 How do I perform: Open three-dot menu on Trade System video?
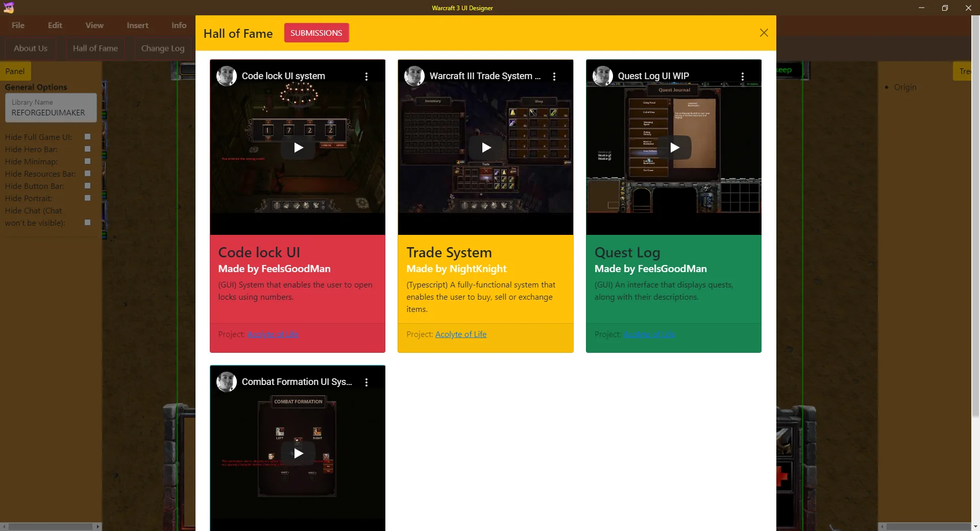554,77
